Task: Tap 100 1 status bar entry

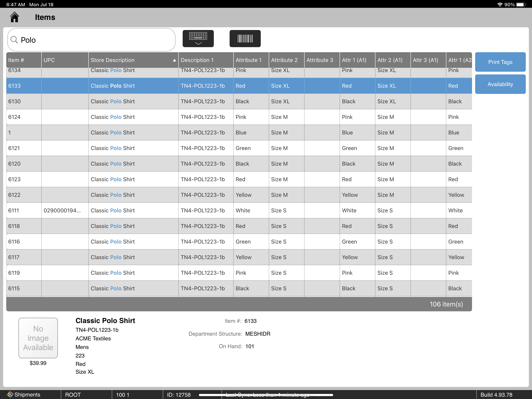Action: pos(123,395)
